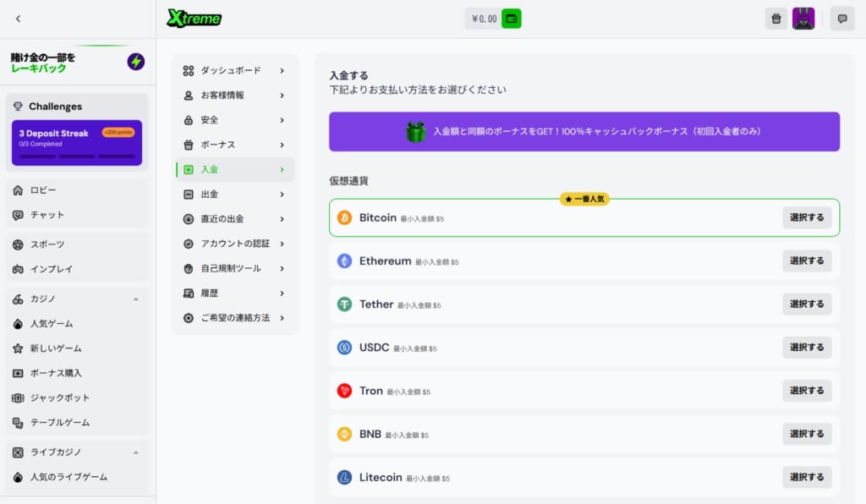The height and width of the screenshot is (504, 866).
Task: Expand ダッシュボード chevron arrow
Action: (282, 71)
